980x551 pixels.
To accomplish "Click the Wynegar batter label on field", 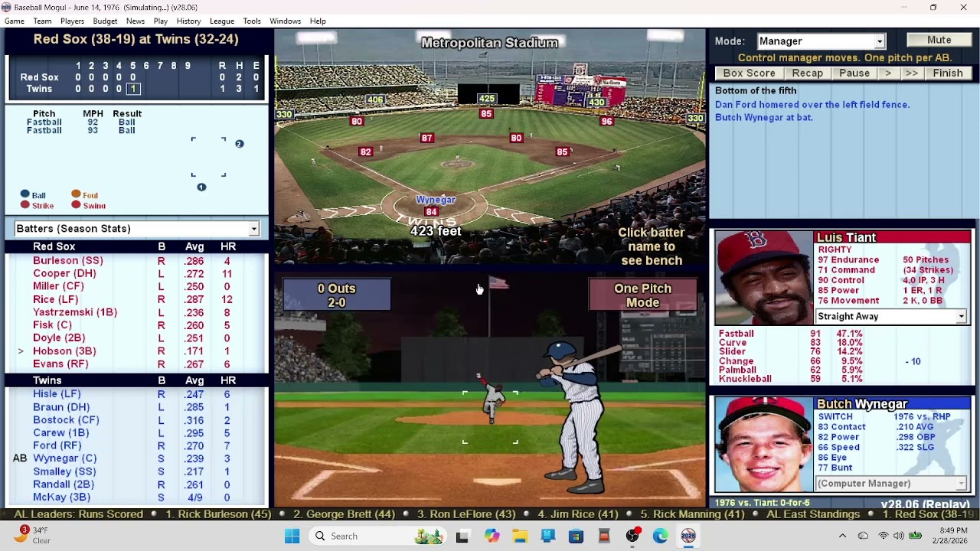I will click(x=436, y=200).
